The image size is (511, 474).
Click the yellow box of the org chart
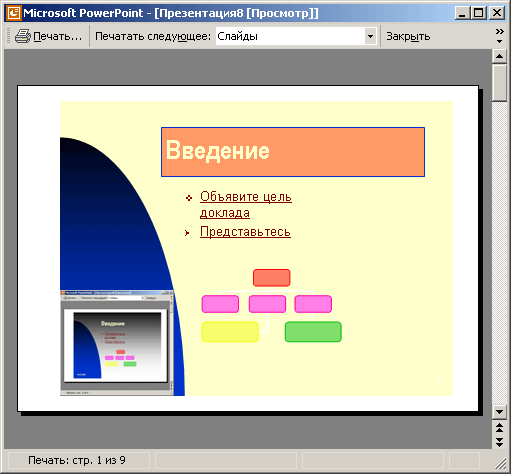230,332
